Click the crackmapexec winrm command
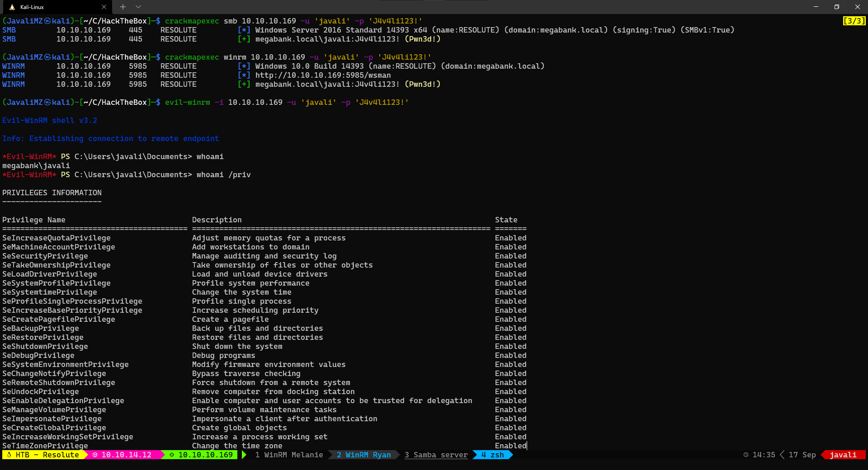Viewport: 868px width, 470px height. click(x=298, y=57)
